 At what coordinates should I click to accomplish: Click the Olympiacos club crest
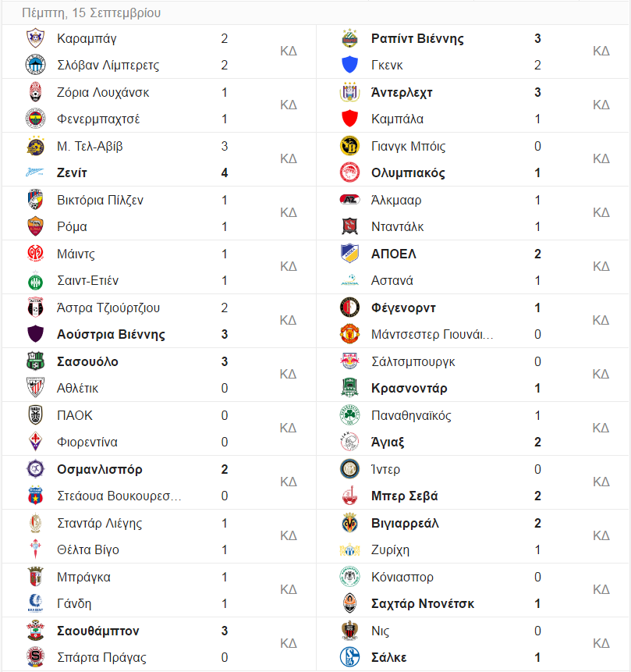point(349,172)
